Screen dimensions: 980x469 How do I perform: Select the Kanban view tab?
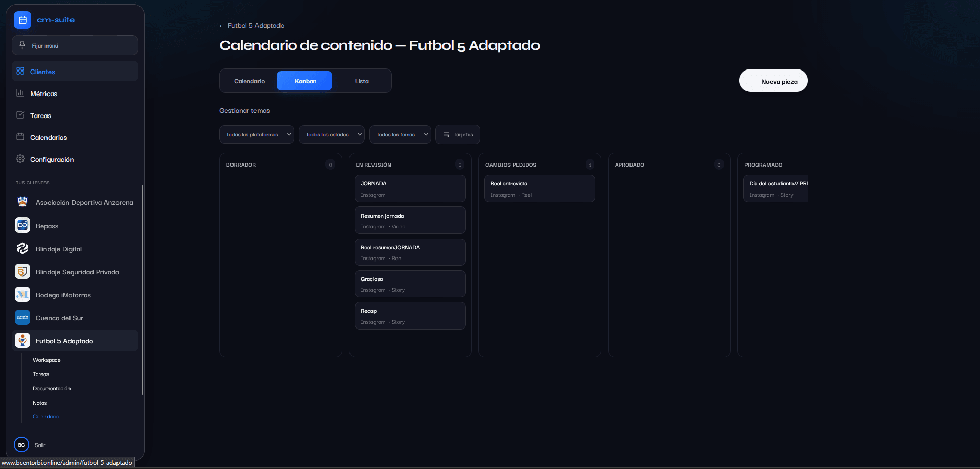305,81
